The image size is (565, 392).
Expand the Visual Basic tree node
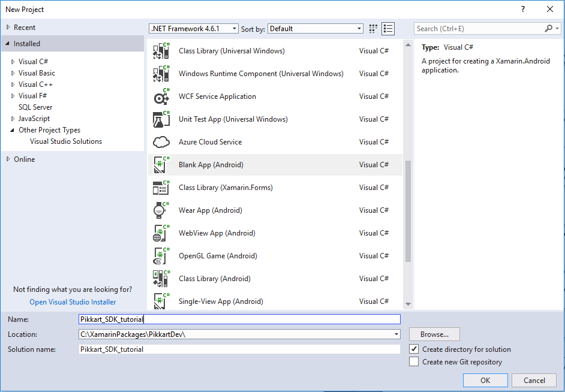pyautogui.click(x=13, y=73)
